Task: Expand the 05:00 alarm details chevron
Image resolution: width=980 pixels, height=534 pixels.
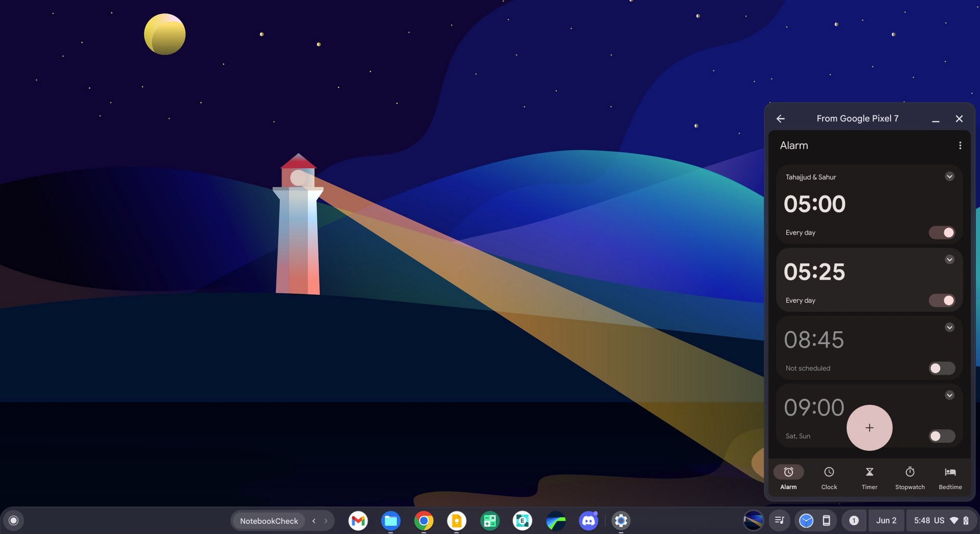Action: 949,177
